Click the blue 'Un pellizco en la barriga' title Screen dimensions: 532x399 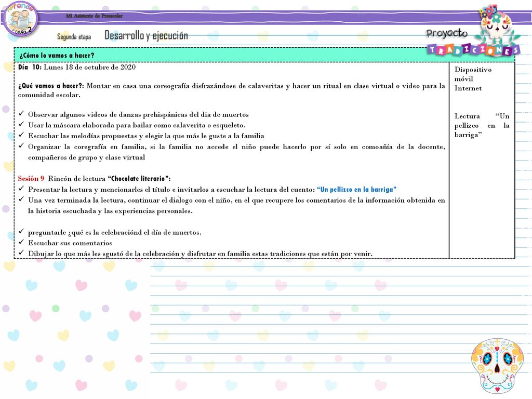click(356, 189)
